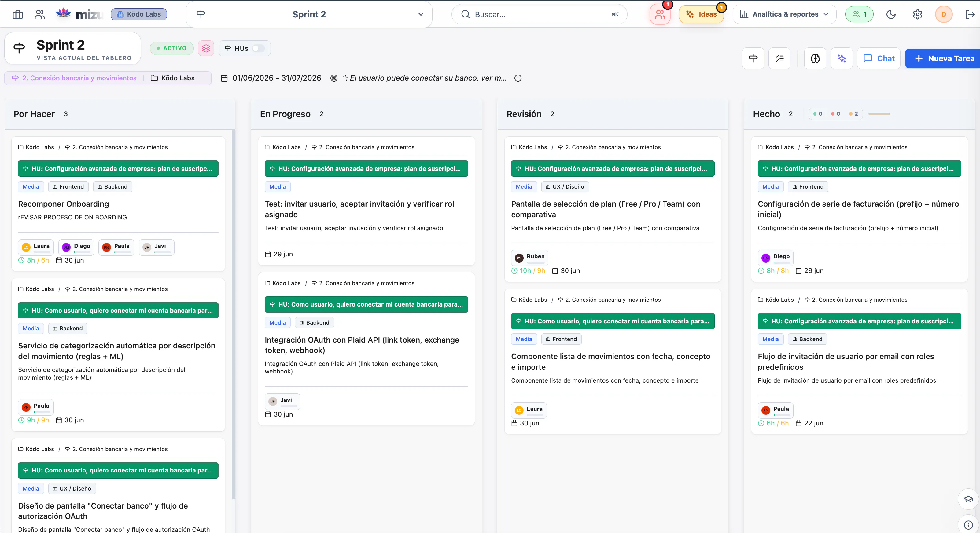
Task: Open the checklist view icon button
Action: (x=779, y=58)
